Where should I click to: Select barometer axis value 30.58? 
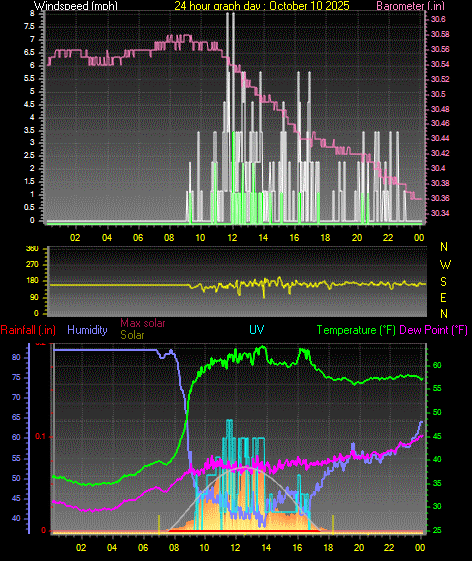440,34
